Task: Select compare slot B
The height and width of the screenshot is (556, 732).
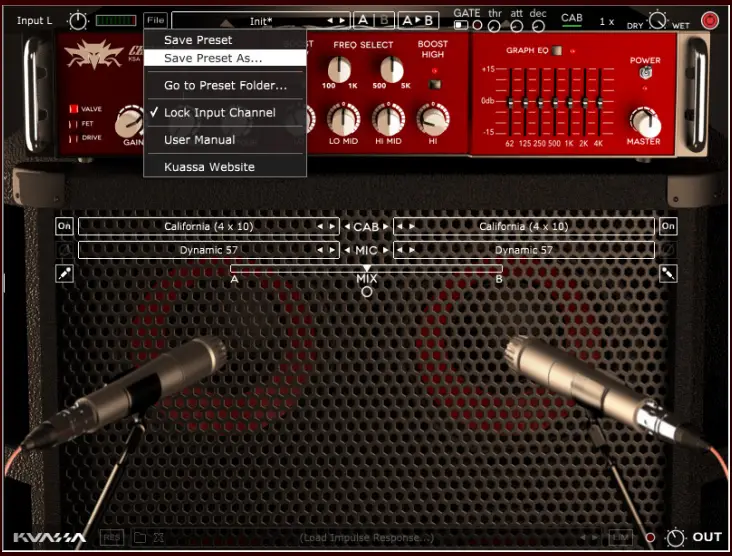Action: 384,20
